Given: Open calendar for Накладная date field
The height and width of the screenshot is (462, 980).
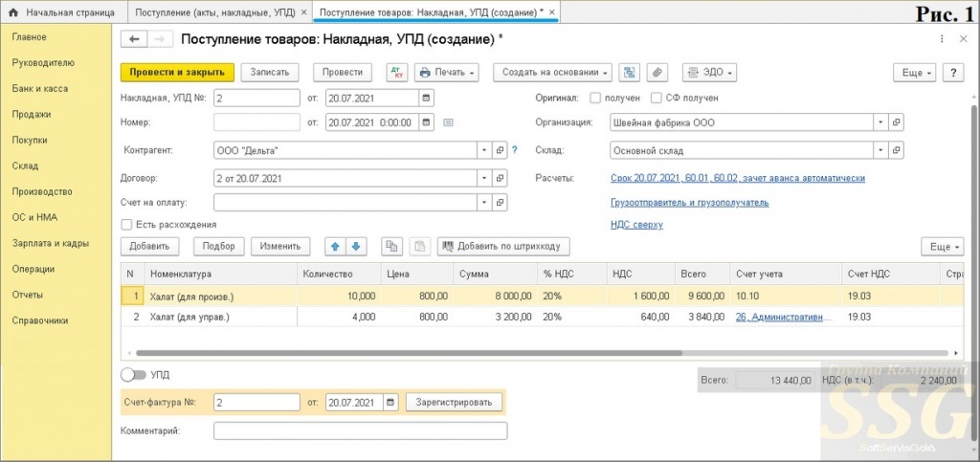Looking at the screenshot, I should click(x=426, y=98).
